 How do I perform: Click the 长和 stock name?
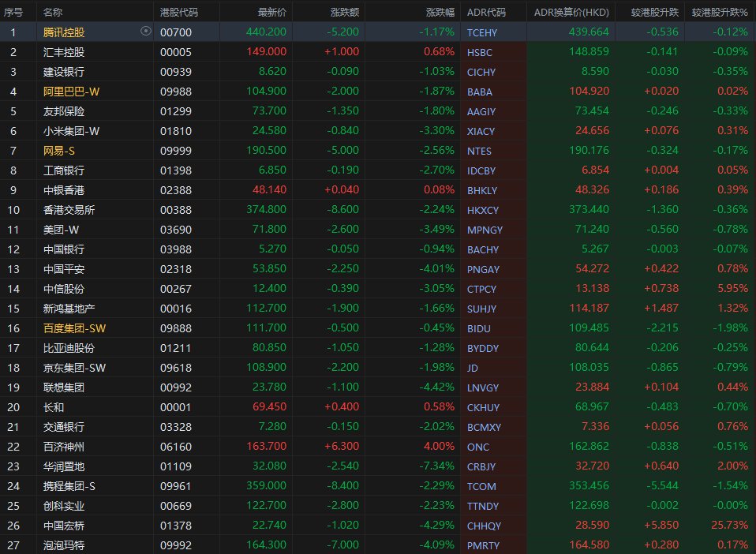click(x=54, y=407)
